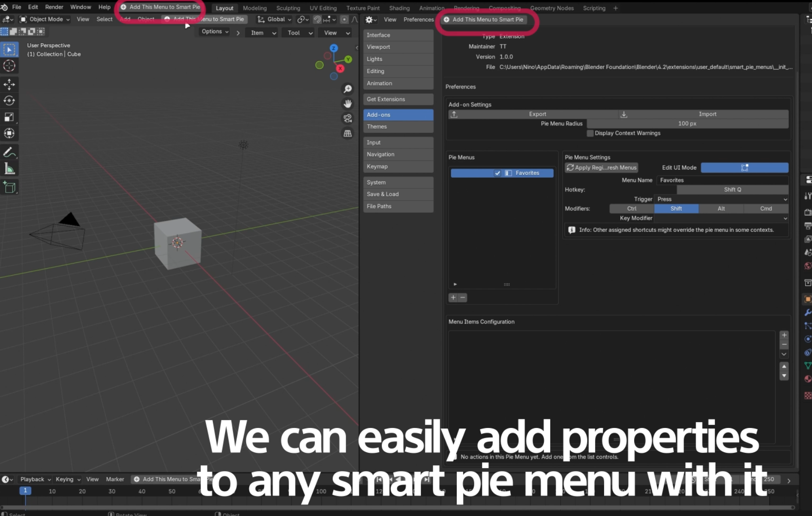Click the Menu Name input field
This screenshot has width=812, height=516.
(x=722, y=180)
